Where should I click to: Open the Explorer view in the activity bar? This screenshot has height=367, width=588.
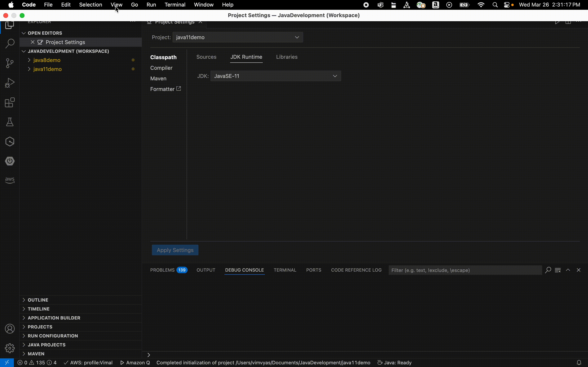(x=10, y=25)
